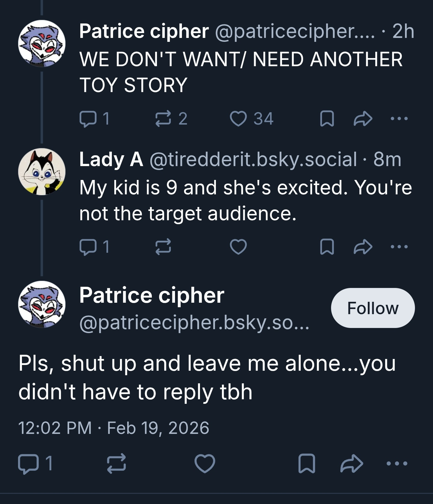Reply to the TOY STORY post
433x504 pixels.
click(x=87, y=119)
